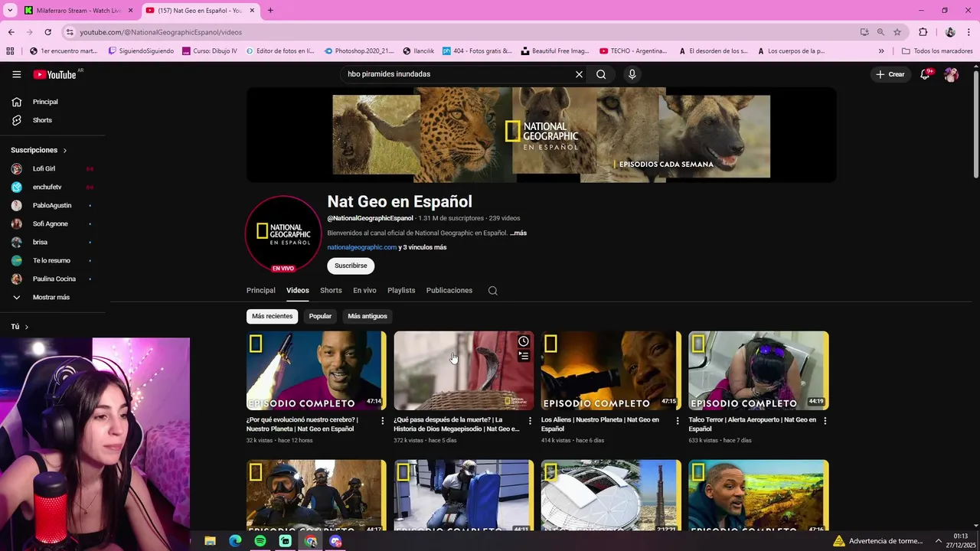The width and height of the screenshot is (980, 551).
Task: Open the account avatar menu
Action: (951, 74)
